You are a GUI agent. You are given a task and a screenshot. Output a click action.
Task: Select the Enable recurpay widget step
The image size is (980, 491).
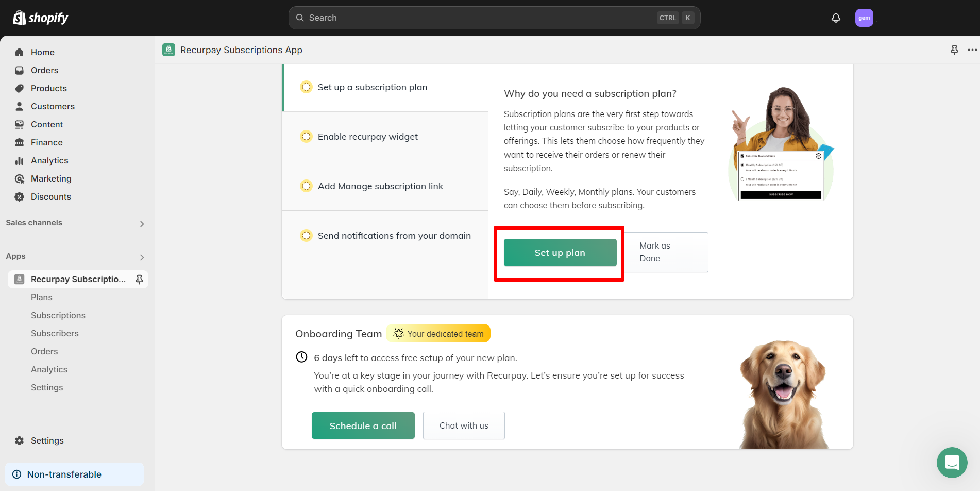368,137
